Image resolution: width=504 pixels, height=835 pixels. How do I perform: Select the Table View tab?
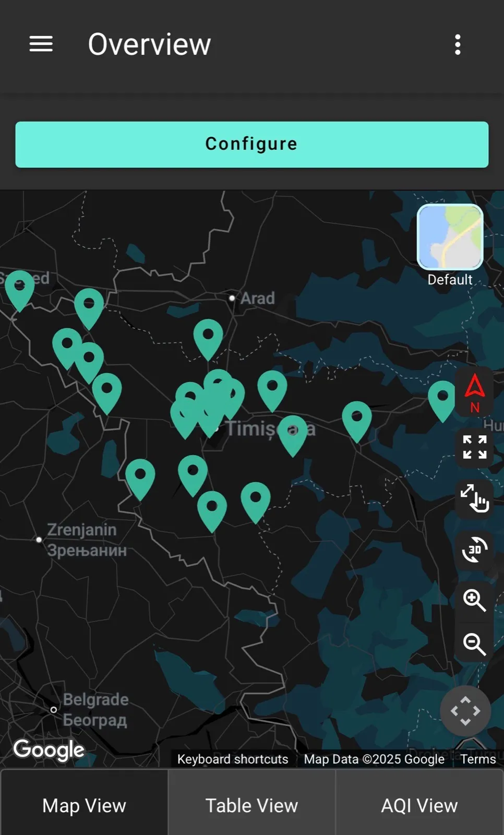[x=252, y=805]
